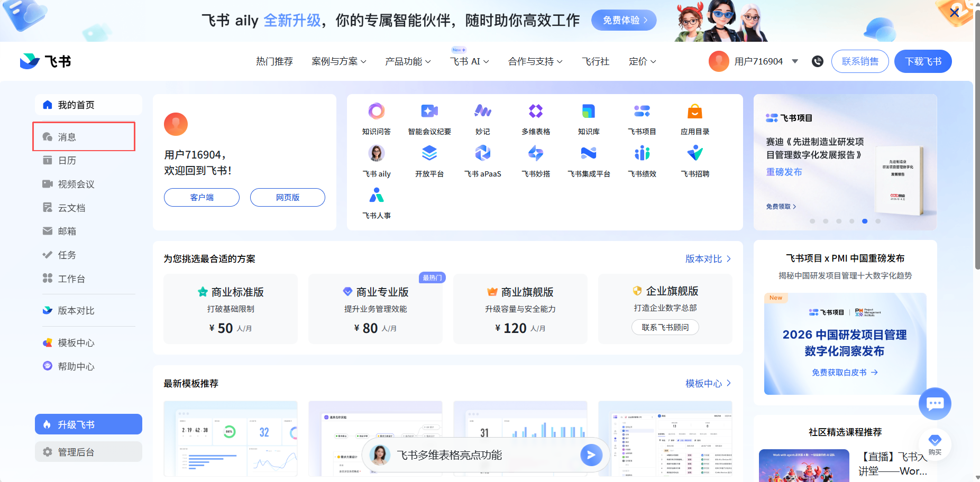Open 云文档 in the sidebar
Image resolution: width=980 pixels, height=482 pixels.
coord(88,208)
